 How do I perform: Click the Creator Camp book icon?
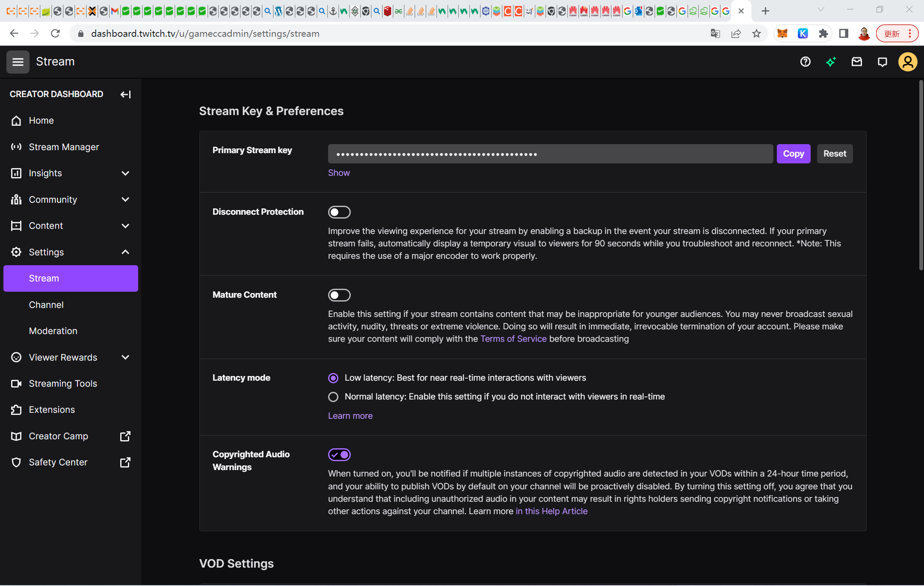pyautogui.click(x=16, y=436)
